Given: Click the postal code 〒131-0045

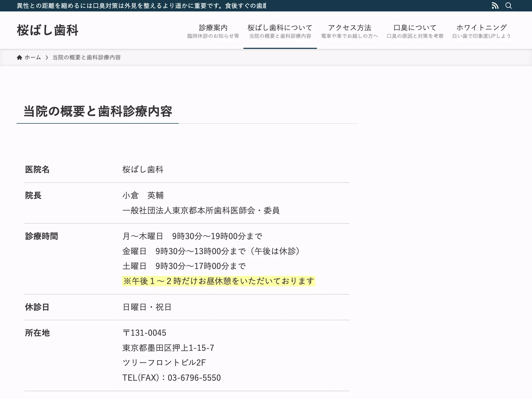Looking at the screenshot, I should point(144,333).
